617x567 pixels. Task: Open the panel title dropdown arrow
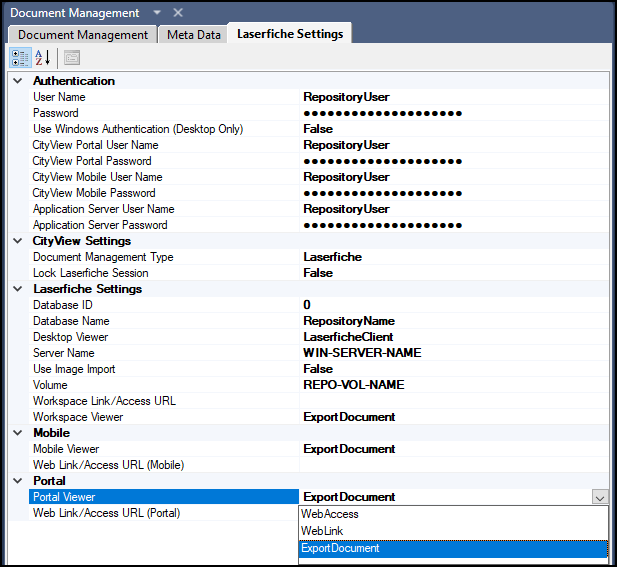pos(157,13)
